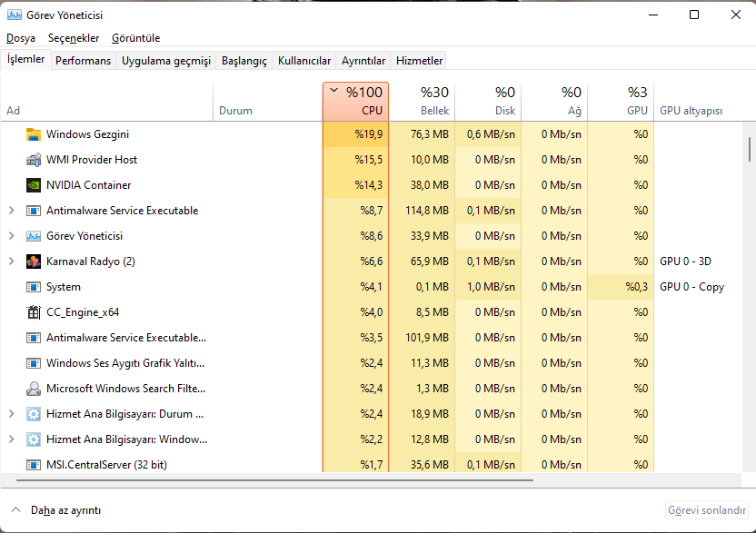Click the Görevi sonlandır button
Screen dimensions: 756x533
click(707, 510)
